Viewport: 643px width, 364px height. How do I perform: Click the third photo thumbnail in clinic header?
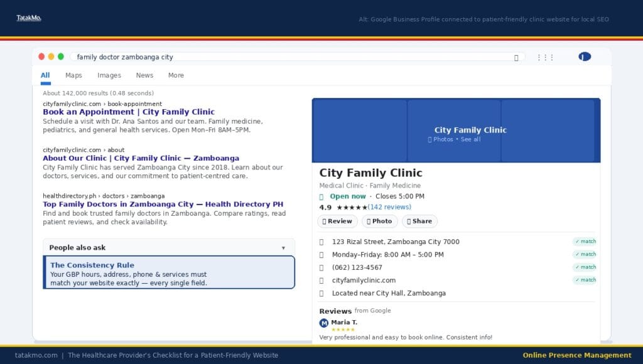[x=548, y=131]
